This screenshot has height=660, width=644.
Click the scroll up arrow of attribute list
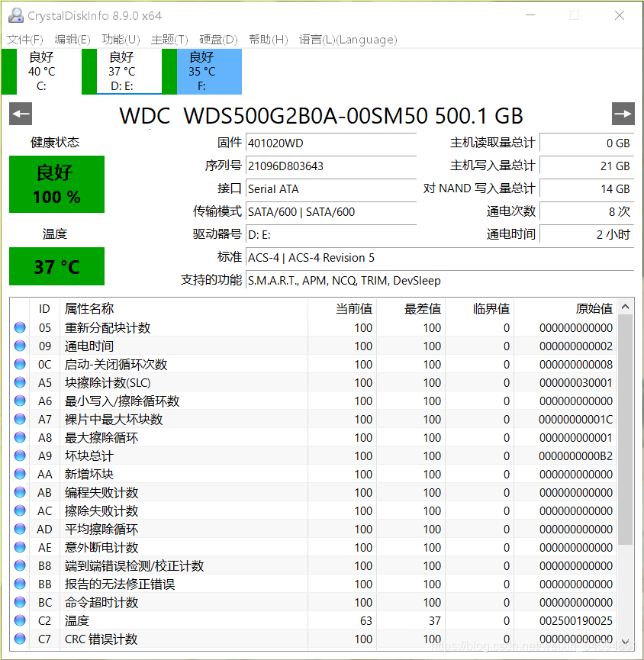point(626,307)
